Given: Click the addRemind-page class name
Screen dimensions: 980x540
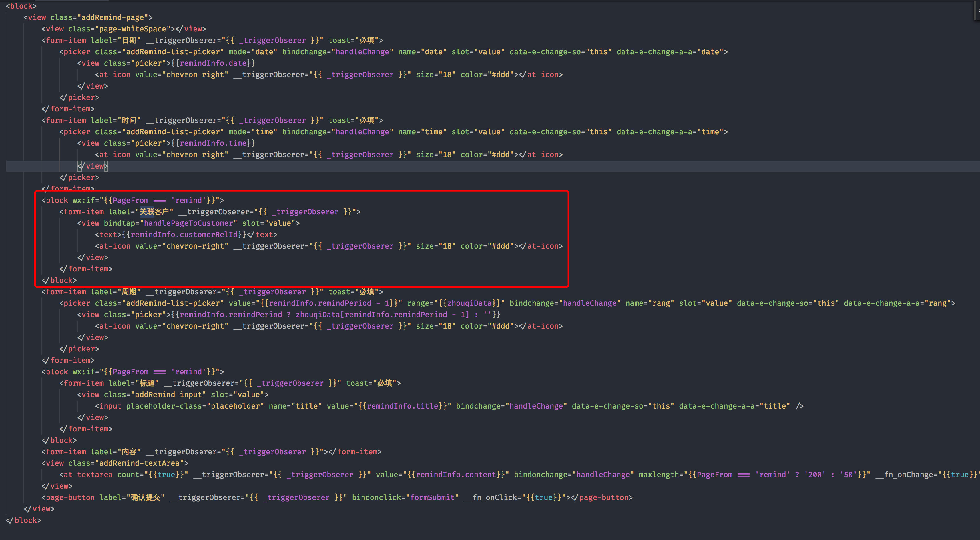Looking at the screenshot, I should 113,17.
